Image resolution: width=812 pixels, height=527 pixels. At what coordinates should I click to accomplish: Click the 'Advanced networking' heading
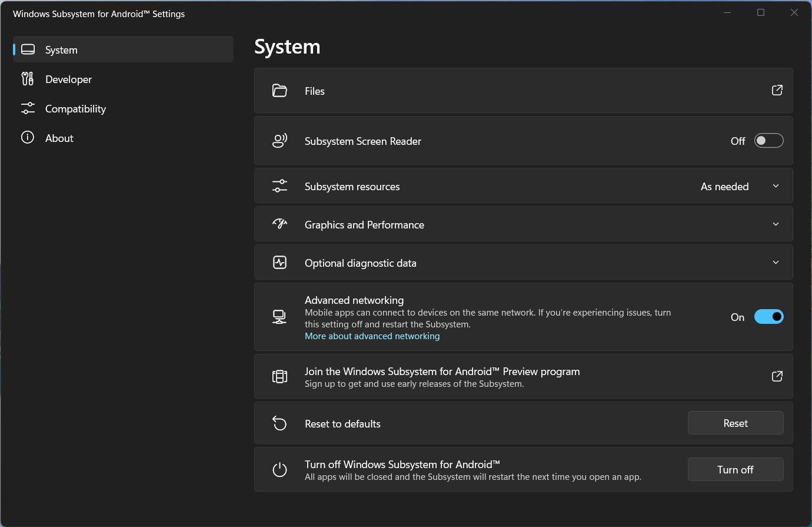[354, 300]
